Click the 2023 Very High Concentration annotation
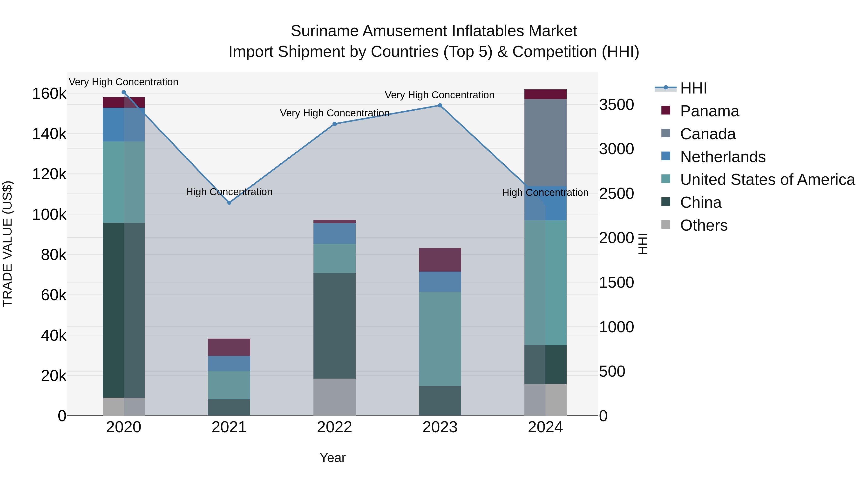The image size is (868, 488). click(x=440, y=95)
